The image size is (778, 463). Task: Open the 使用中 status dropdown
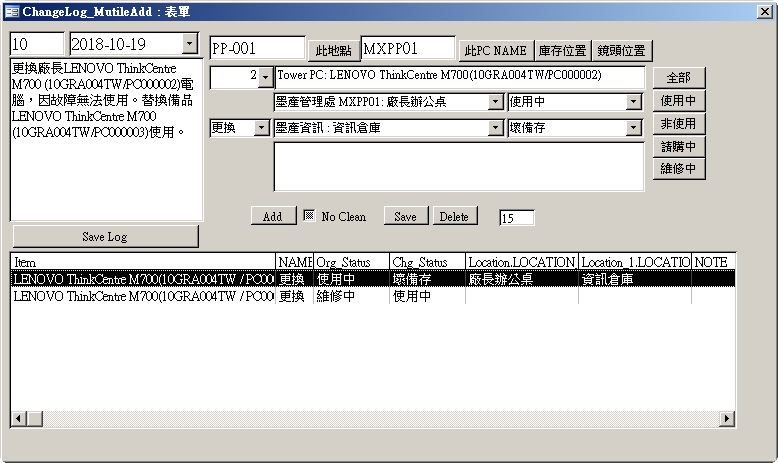click(633, 102)
